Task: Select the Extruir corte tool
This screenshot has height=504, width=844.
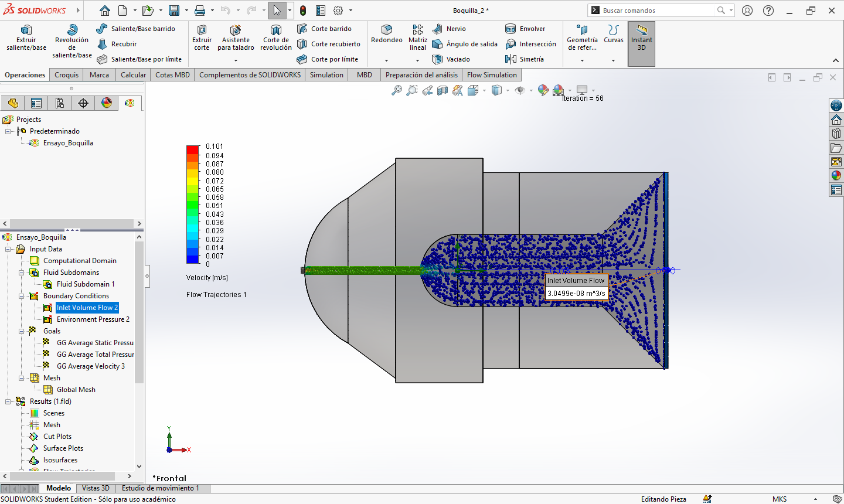Action: click(202, 38)
